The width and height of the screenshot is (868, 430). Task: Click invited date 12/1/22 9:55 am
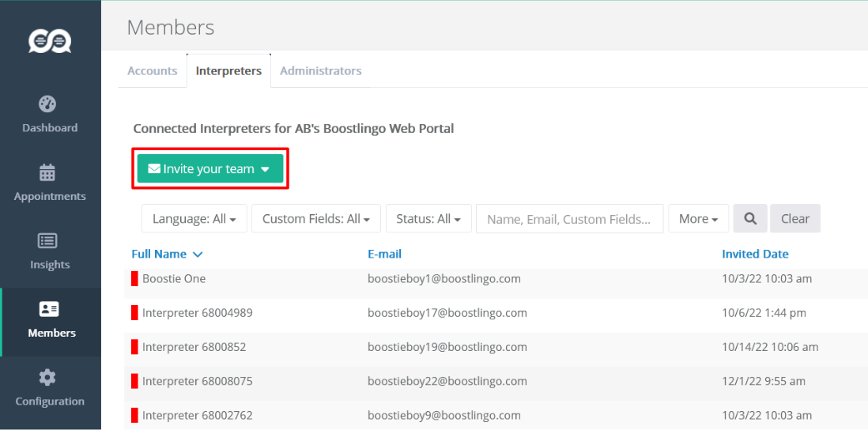[x=764, y=381]
